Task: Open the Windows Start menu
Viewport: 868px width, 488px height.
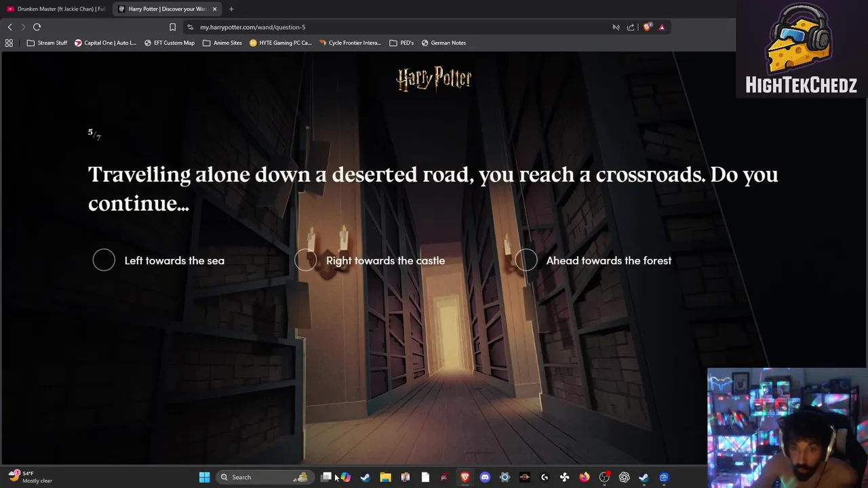Action: click(x=204, y=477)
